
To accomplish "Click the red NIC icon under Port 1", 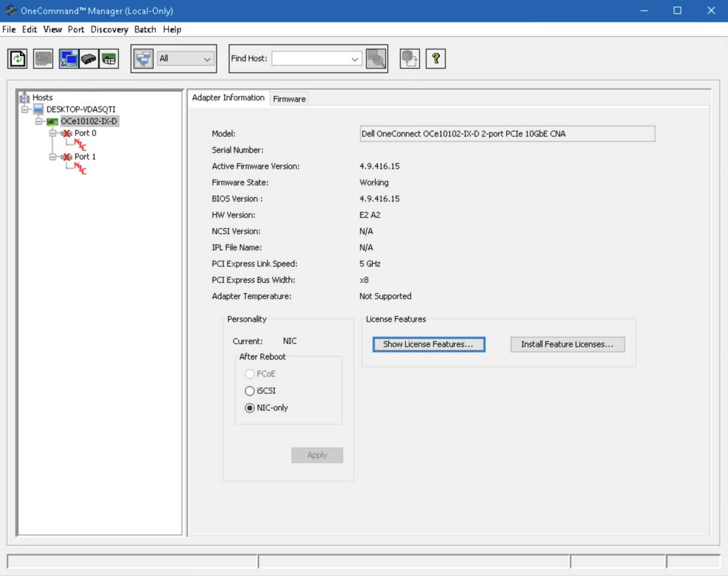I will click(x=80, y=169).
